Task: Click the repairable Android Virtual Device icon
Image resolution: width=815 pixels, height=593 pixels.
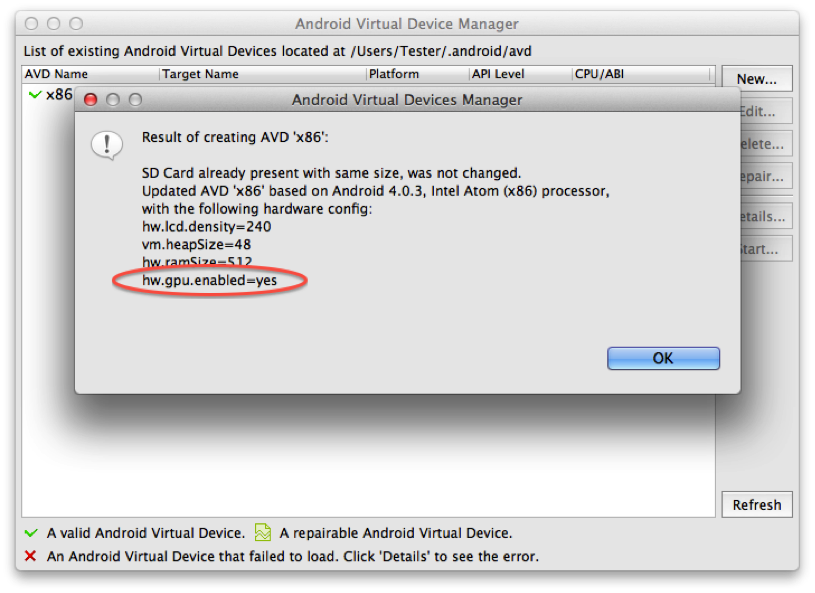Action: [263, 533]
